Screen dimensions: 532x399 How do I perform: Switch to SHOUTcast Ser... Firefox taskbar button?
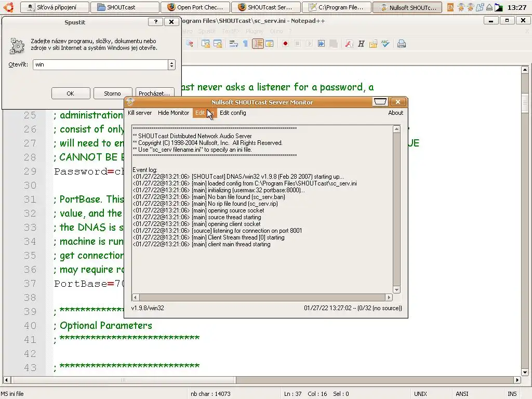pos(265,7)
